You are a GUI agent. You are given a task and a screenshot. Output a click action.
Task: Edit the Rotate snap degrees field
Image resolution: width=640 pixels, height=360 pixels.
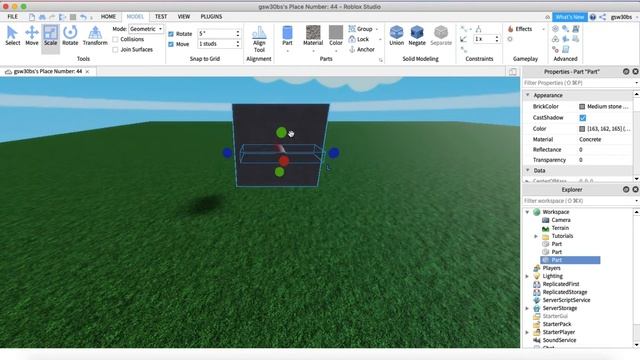coord(216,34)
